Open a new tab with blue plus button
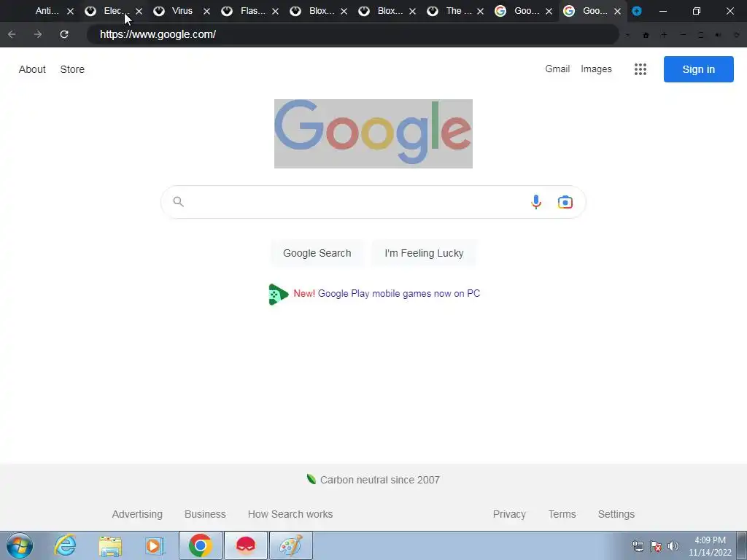This screenshot has width=747, height=560. [636, 11]
